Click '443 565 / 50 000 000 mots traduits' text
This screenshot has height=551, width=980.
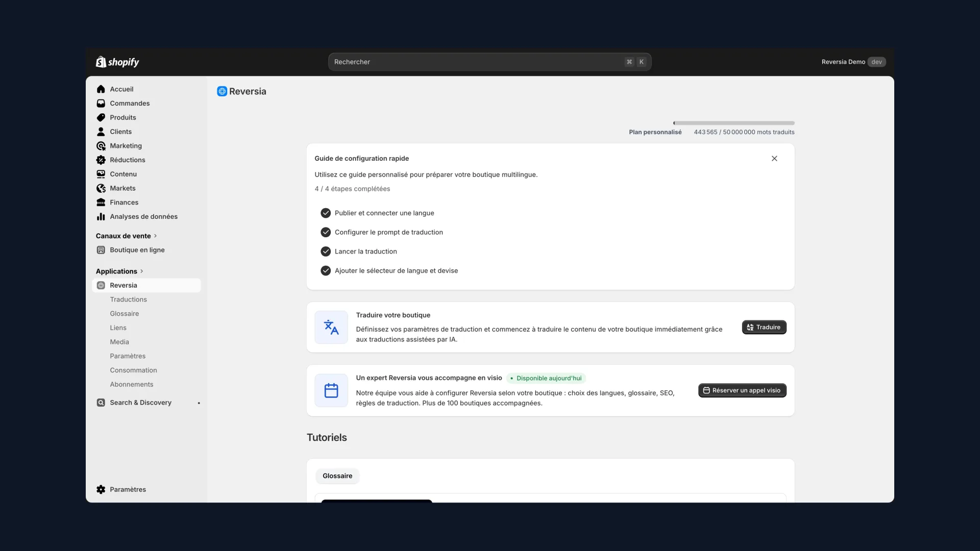pos(744,132)
